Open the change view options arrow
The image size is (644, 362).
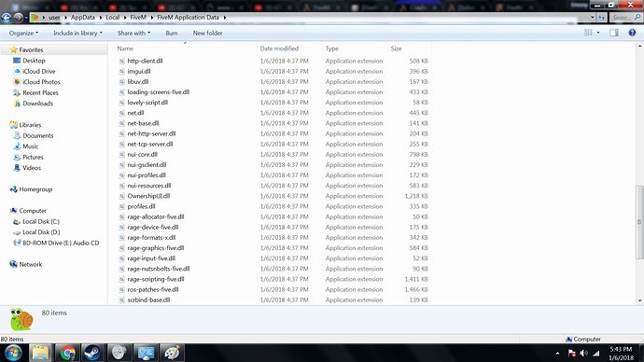pos(598,33)
